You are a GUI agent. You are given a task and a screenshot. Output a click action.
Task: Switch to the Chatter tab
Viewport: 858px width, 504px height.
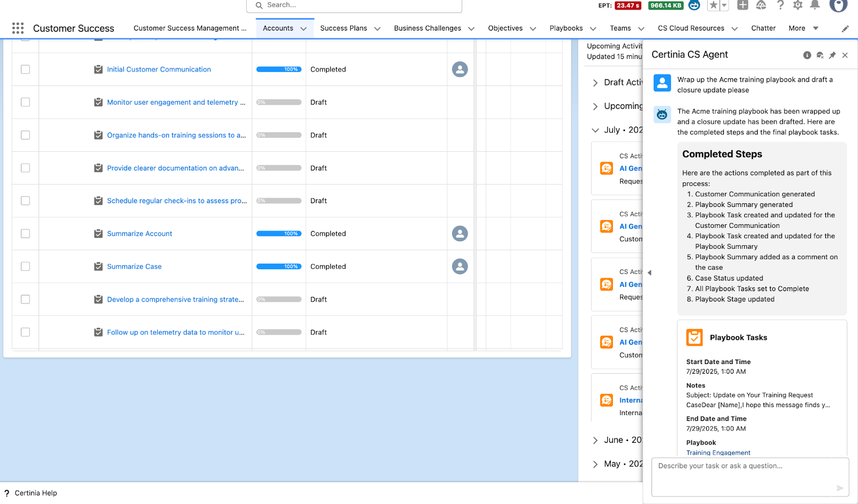pyautogui.click(x=763, y=28)
